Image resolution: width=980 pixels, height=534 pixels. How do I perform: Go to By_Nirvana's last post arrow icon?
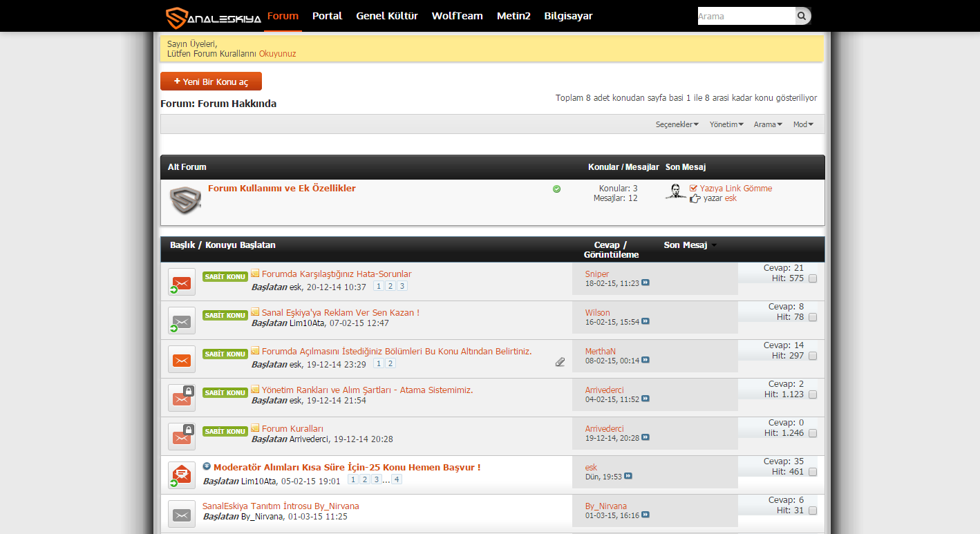pos(646,515)
